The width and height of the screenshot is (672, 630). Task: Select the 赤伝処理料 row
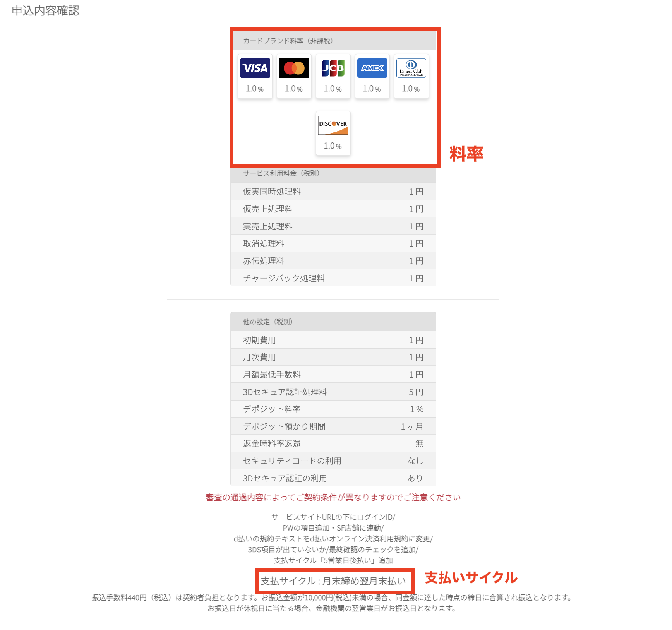click(x=333, y=261)
